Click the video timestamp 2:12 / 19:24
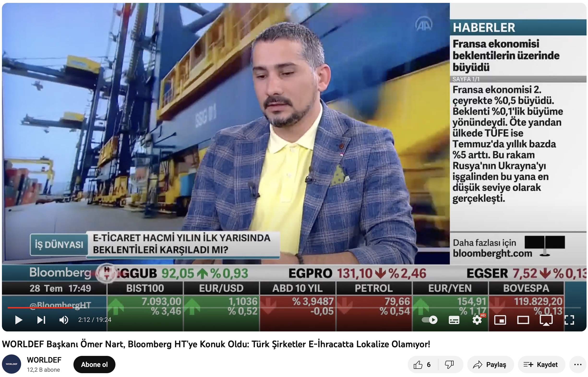Image resolution: width=588 pixels, height=377 pixels. pos(95,320)
